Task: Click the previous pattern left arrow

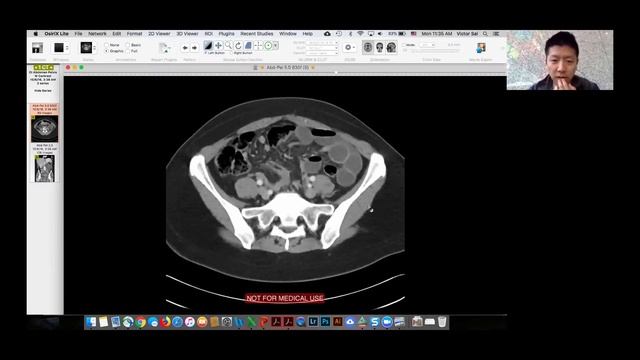Action: 185,48
